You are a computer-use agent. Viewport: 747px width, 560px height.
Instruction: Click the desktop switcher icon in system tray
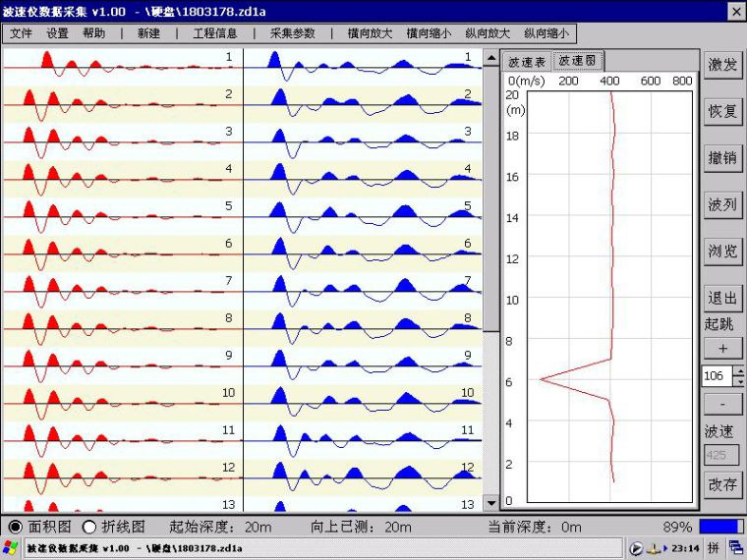(x=736, y=548)
